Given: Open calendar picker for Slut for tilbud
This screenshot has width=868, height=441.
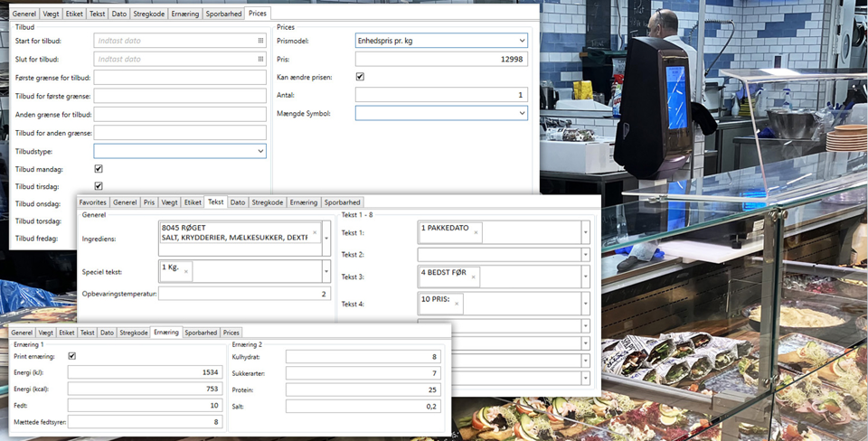Looking at the screenshot, I should (260, 59).
